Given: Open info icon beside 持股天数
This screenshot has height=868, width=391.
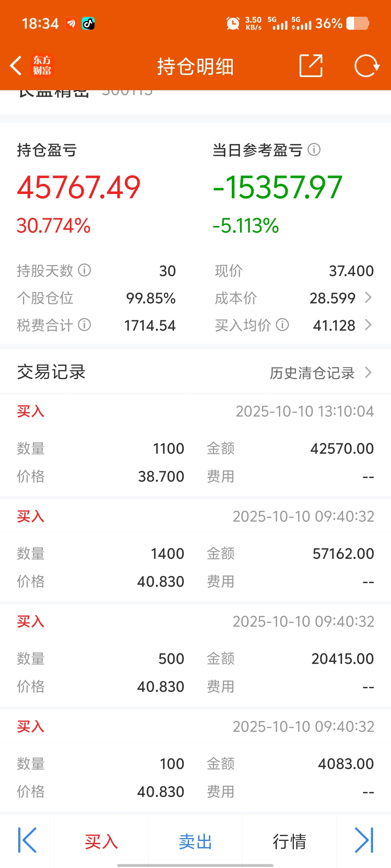Looking at the screenshot, I should 84,270.
